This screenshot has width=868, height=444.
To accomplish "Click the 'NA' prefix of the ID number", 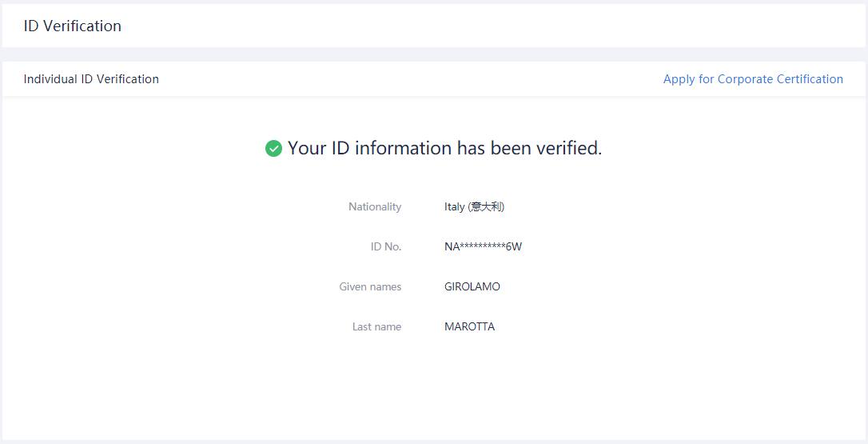I will [x=452, y=246].
